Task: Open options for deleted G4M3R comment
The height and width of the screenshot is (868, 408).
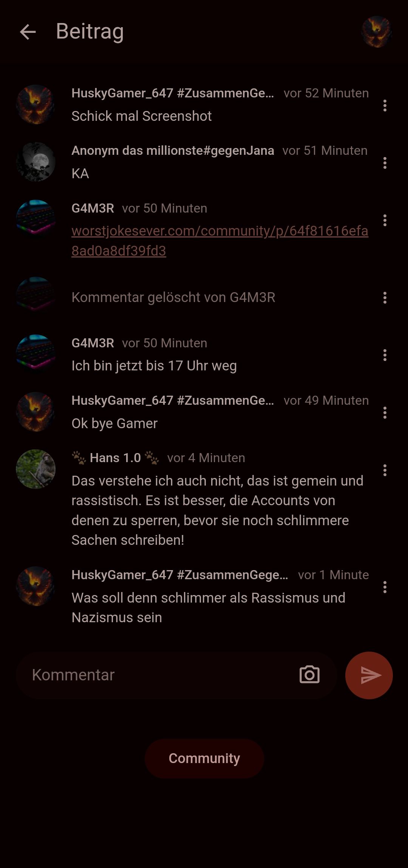Action: [385, 298]
